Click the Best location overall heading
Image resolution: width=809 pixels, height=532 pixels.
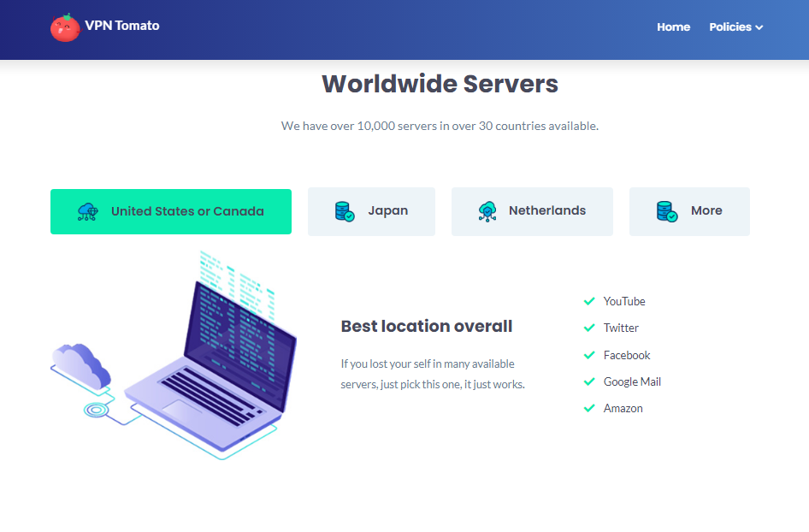pyautogui.click(x=427, y=326)
